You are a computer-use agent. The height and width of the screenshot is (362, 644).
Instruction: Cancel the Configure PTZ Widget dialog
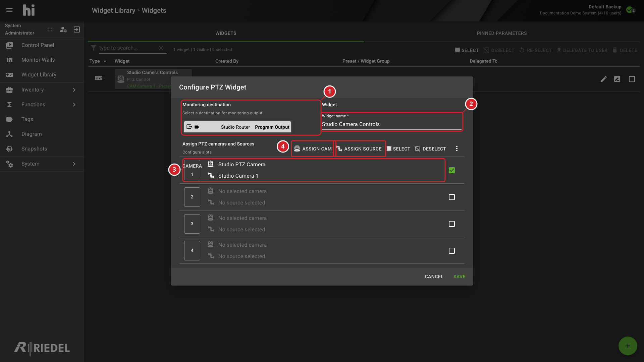click(x=434, y=277)
